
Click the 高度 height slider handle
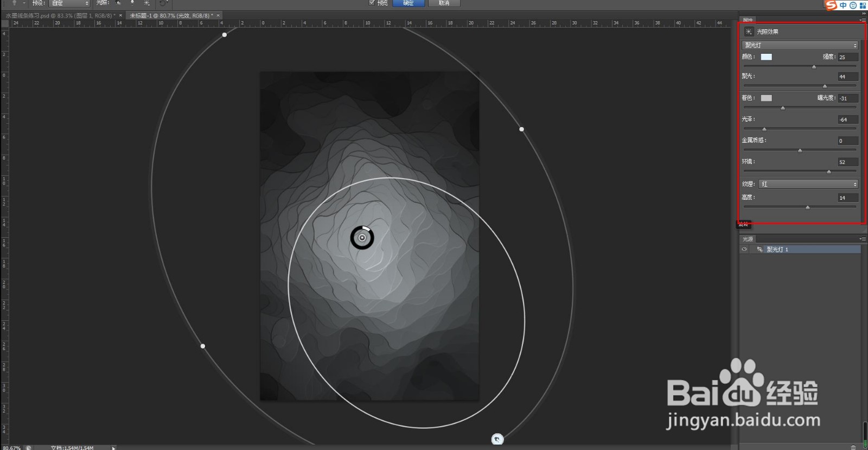[x=808, y=207]
